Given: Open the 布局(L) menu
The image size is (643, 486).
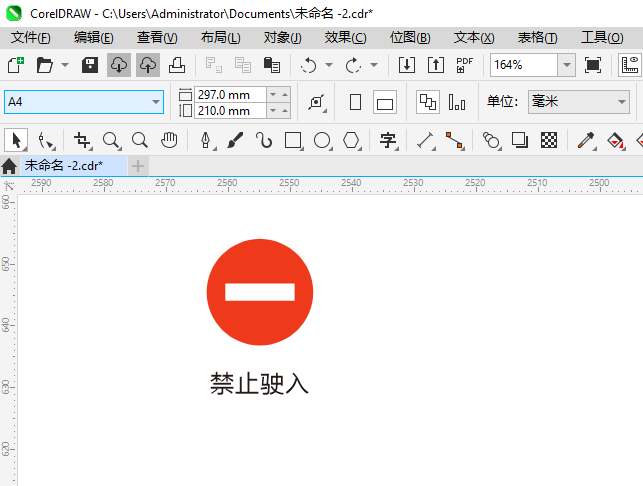Looking at the screenshot, I should pos(221,38).
